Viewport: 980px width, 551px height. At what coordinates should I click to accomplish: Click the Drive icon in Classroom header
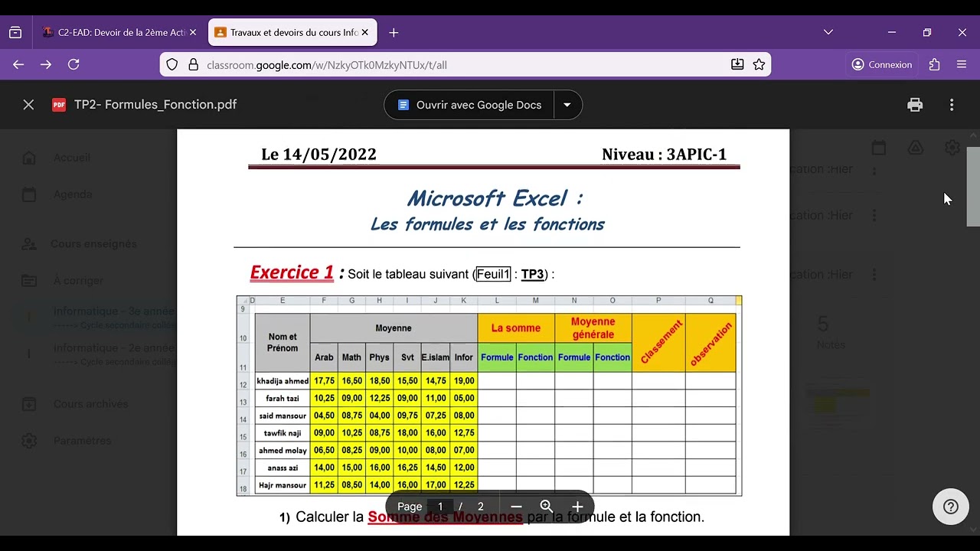click(x=916, y=148)
